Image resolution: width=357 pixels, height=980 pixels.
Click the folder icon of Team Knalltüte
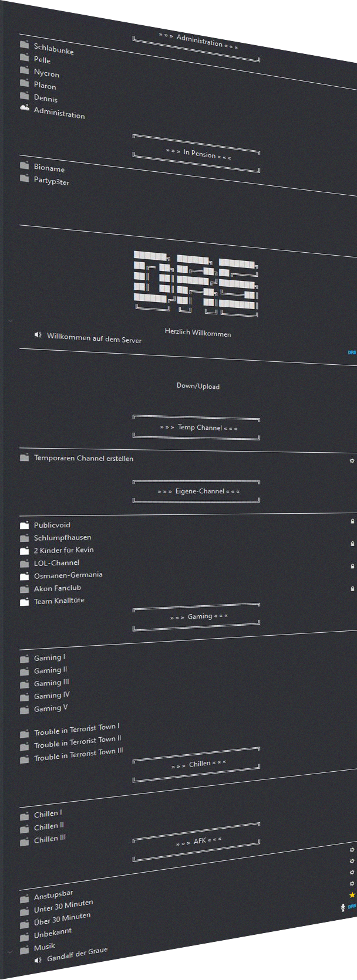(24, 602)
